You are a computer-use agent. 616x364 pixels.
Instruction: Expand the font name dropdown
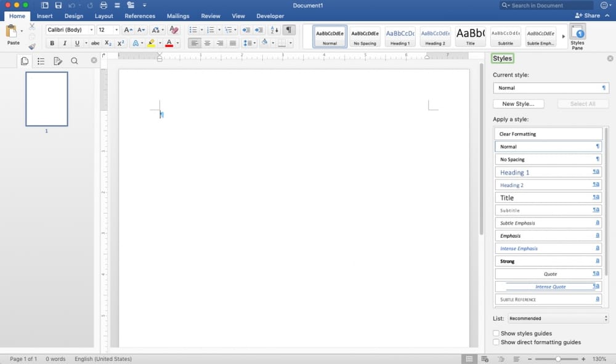91,30
